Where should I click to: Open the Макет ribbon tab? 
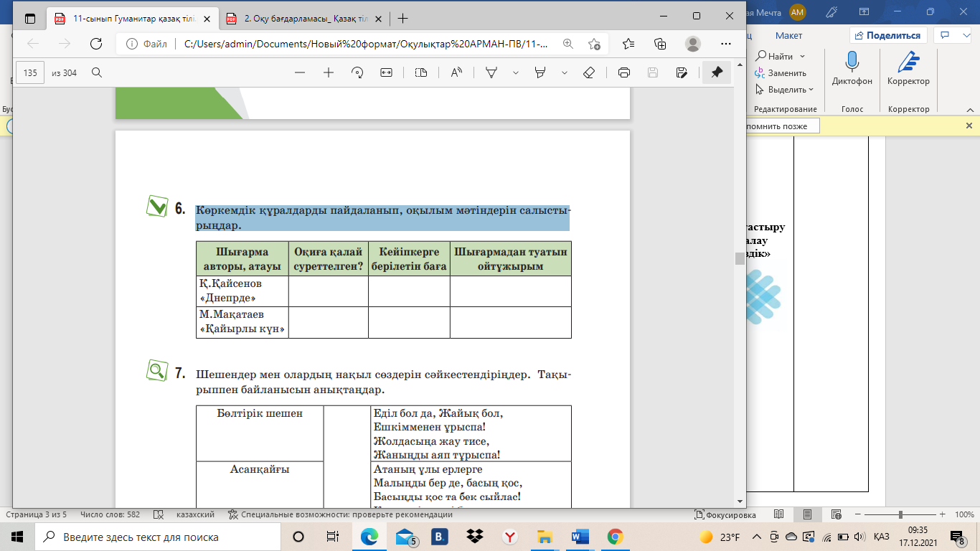coord(788,35)
